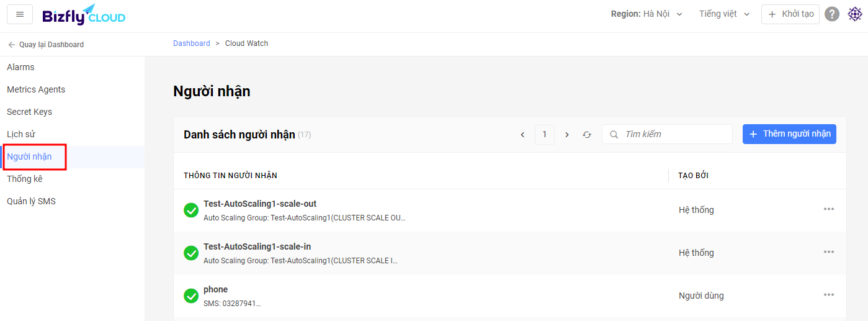This screenshot has height=321, width=868.
Task: Click the Thêm người nhận button
Action: tap(789, 134)
